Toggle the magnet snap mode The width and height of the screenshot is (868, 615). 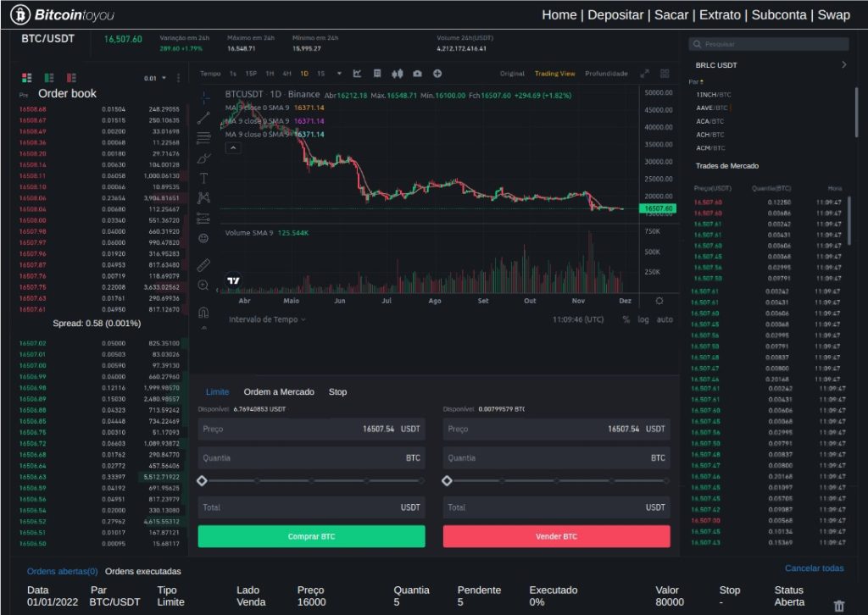203,312
